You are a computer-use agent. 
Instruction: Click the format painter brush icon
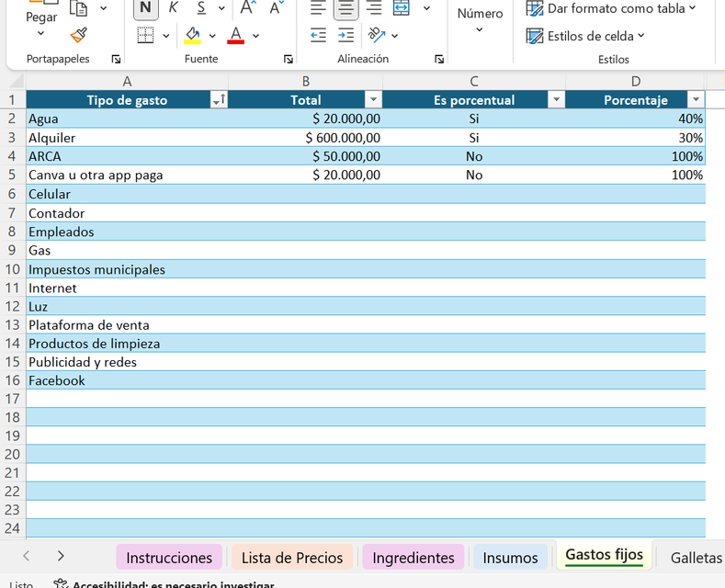pyautogui.click(x=79, y=35)
